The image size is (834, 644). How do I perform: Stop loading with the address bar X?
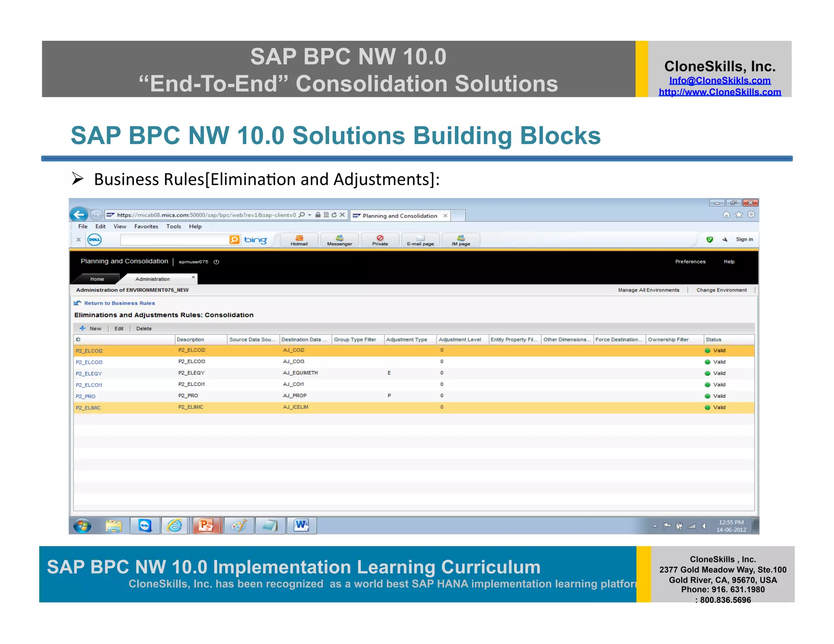pos(342,215)
